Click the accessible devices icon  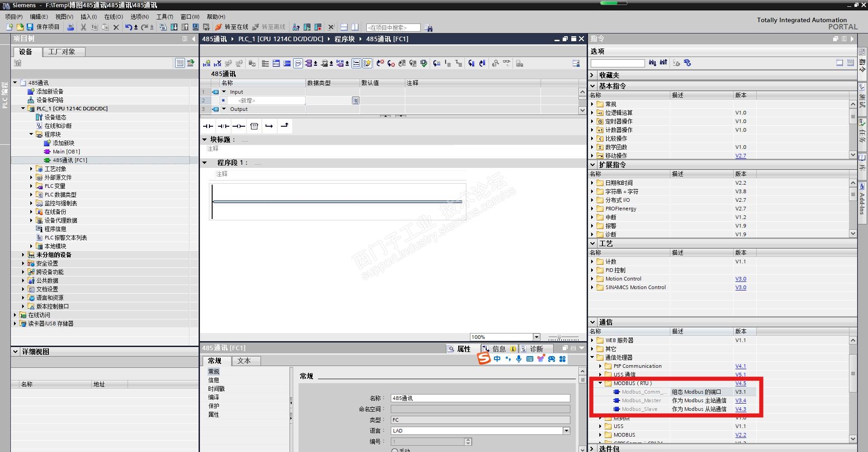coord(296,27)
